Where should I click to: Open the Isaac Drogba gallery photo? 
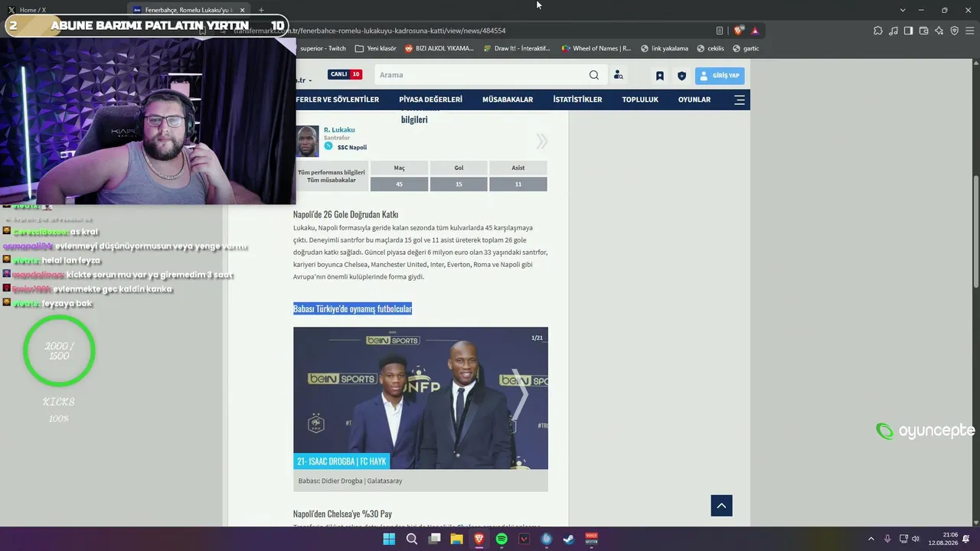point(420,398)
